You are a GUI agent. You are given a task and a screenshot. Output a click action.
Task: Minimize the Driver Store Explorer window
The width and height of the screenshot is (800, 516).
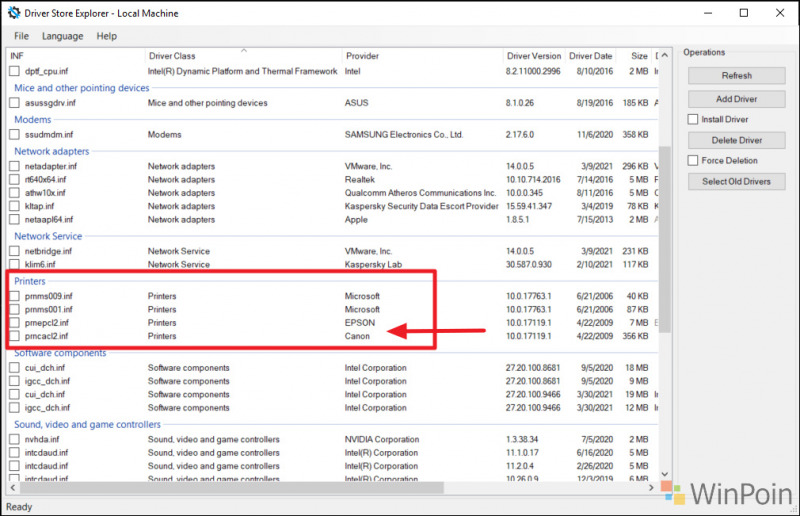click(x=708, y=13)
